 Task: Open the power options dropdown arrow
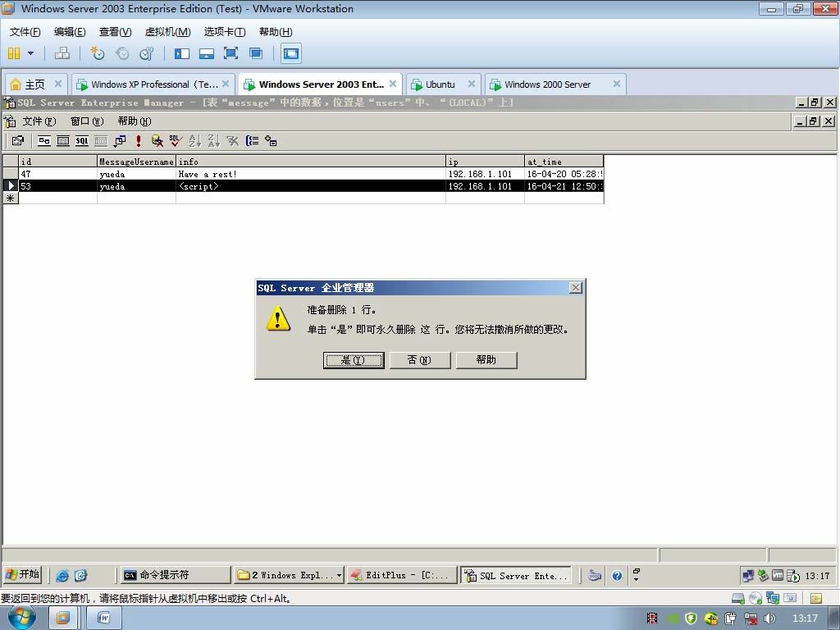point(30,53)
